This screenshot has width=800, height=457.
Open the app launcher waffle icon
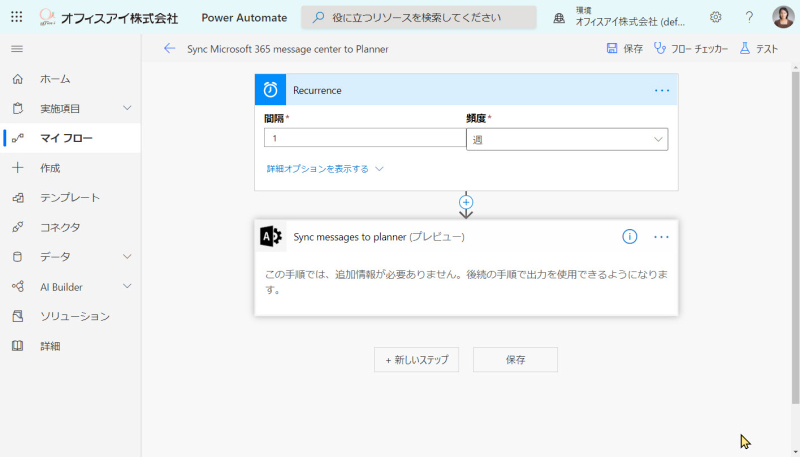tap(16, 17)
